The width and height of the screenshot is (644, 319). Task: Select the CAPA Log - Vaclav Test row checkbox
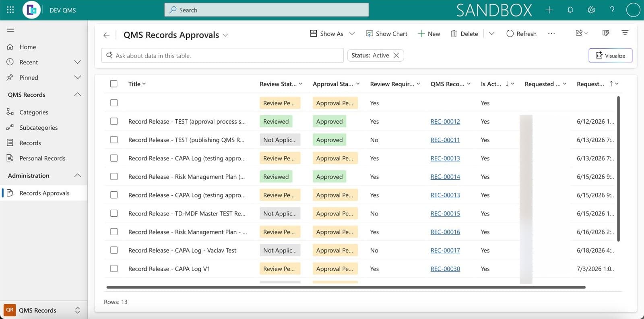click(x=114, y=250)
